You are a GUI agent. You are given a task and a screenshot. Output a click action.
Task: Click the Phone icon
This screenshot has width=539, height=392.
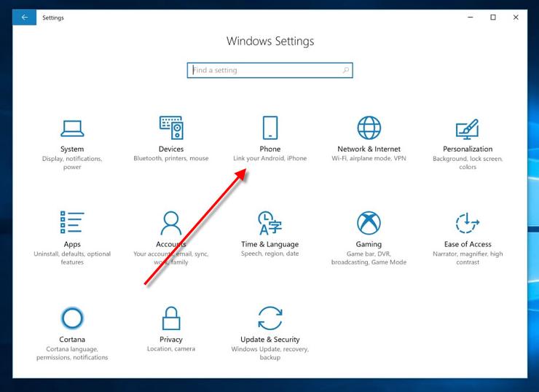pos(270,128)
